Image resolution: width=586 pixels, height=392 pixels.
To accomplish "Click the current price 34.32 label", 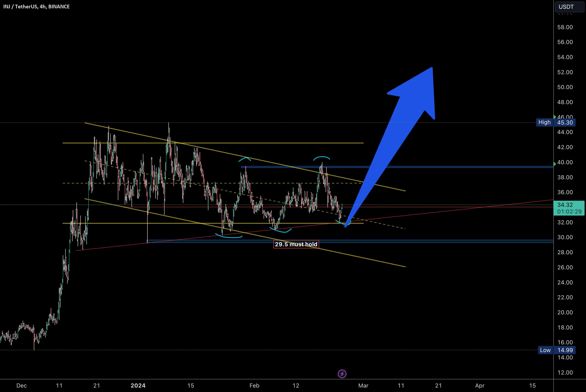I will [565, 205].
